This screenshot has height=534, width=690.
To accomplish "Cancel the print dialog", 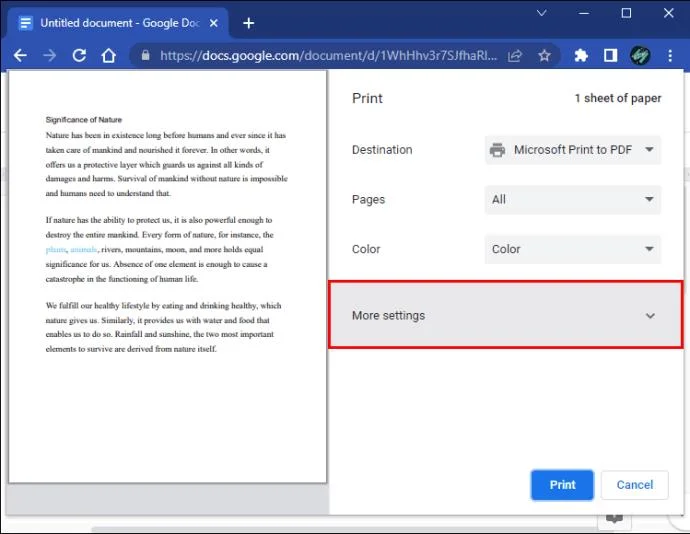I will click(x=634, y=485).
